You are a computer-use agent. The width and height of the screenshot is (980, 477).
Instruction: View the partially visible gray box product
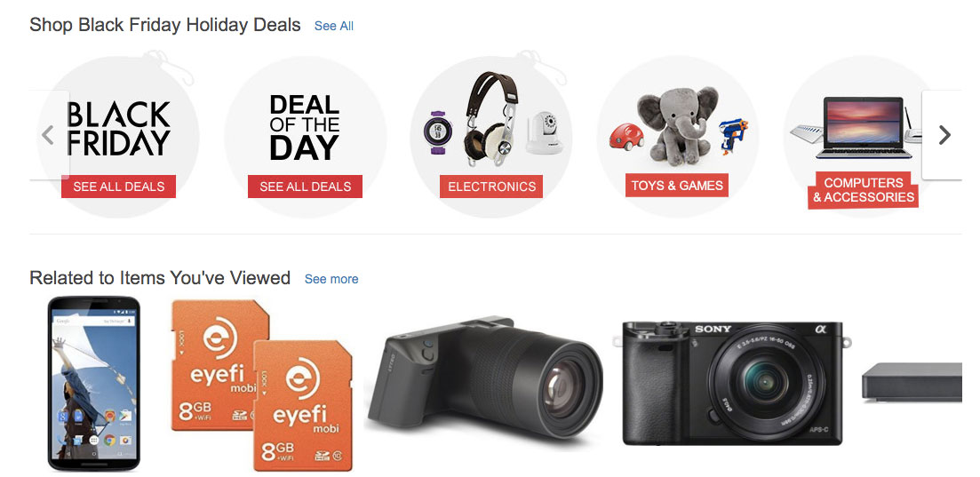point(912,381)
